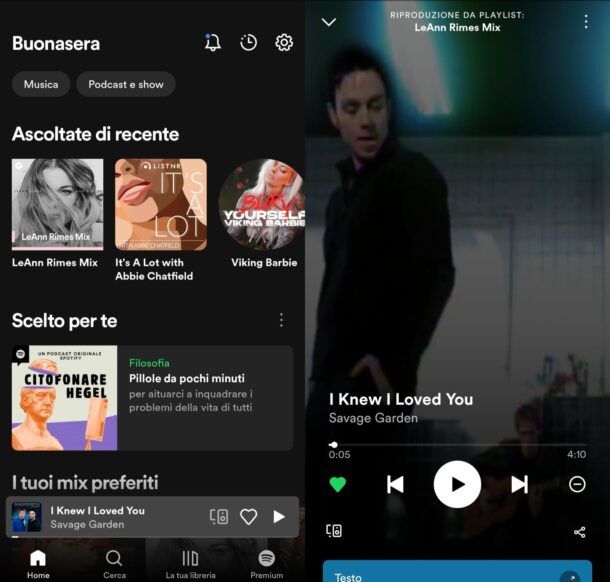Skip to the next track
Image resolution: width=610 pixels, height=582 pixels.
[519, 484]
